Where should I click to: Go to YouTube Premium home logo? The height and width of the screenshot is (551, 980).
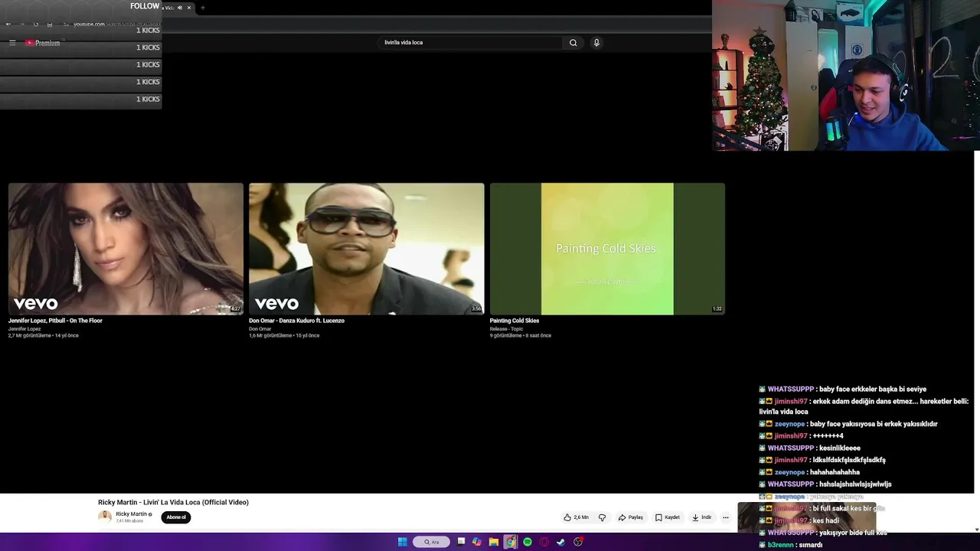pyautogui.click(x=42, y=43)
